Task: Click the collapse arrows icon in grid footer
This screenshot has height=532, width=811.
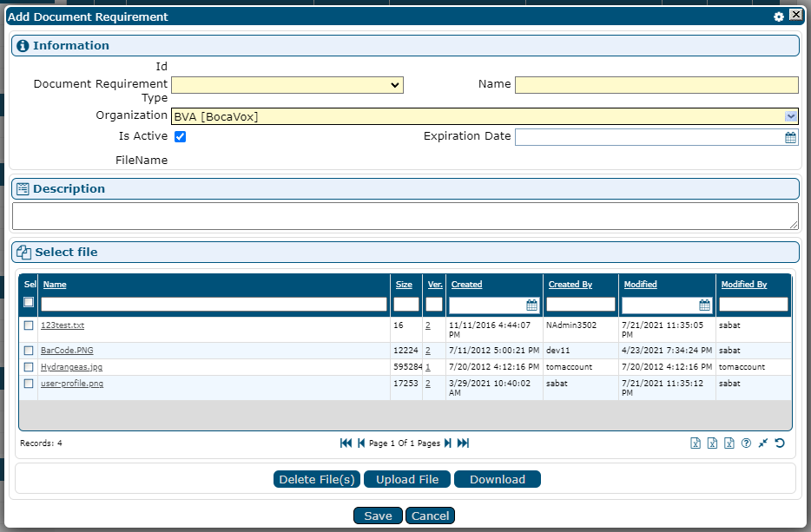Action: [x=762, y=443]
